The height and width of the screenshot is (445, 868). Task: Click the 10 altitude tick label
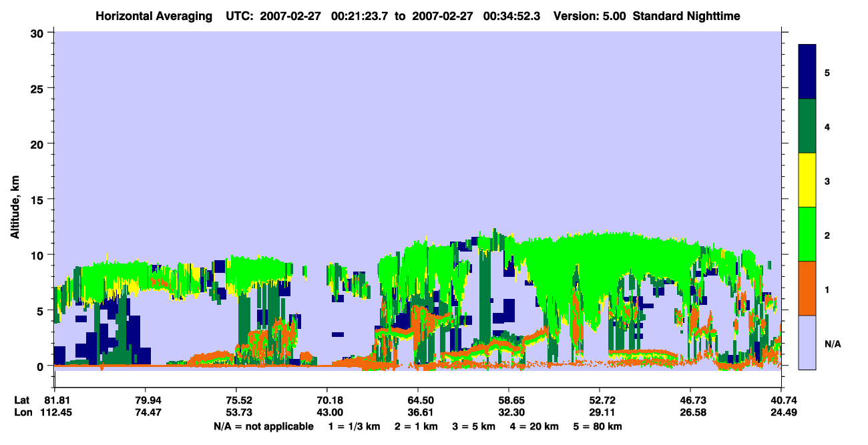point(39,255)
